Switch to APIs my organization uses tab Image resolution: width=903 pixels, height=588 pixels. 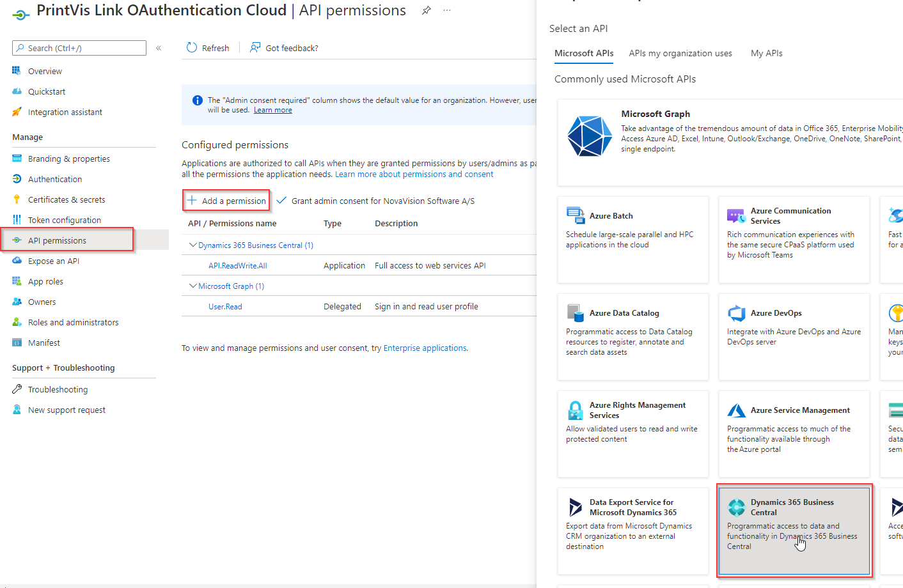680,54
